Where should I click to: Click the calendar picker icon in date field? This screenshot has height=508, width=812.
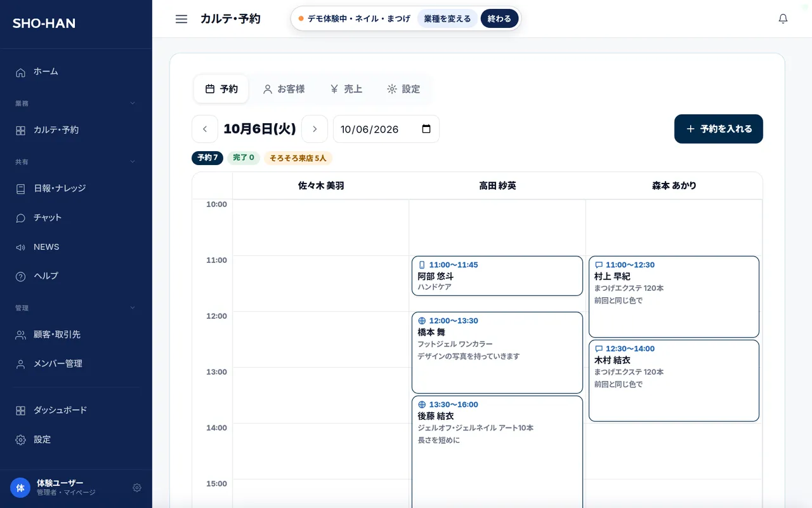coord(426,129)
